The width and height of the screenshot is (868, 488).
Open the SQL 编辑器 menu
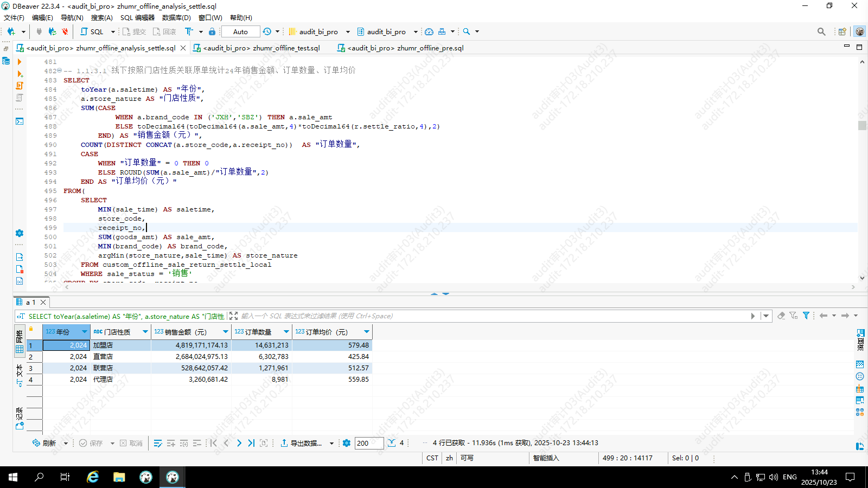pyautogui.click(x=137, y=17)
